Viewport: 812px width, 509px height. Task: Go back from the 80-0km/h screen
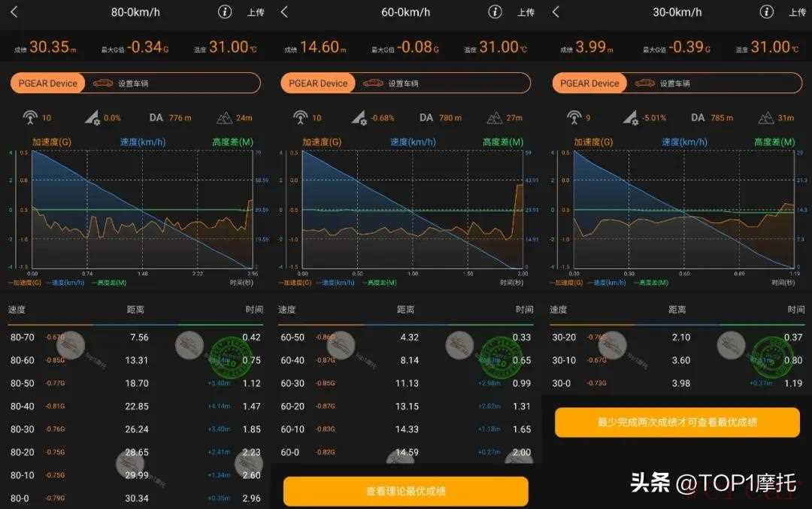14,12
